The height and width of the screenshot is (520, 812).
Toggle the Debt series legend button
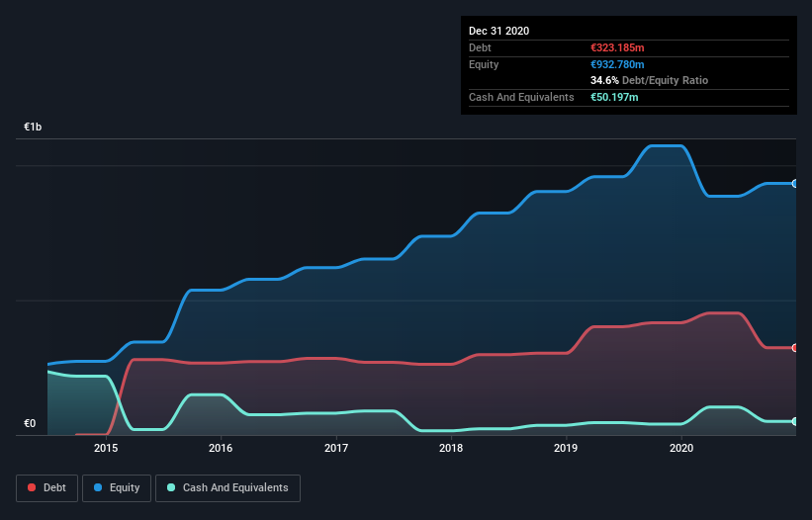point(47,488)
